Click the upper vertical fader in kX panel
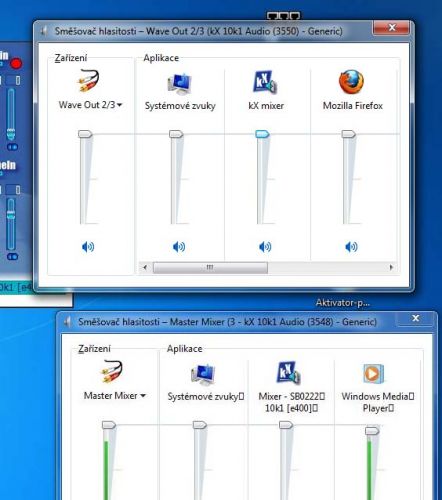Image resolution: width=442 pixels, height=500 pixels. tap(11, 113)
